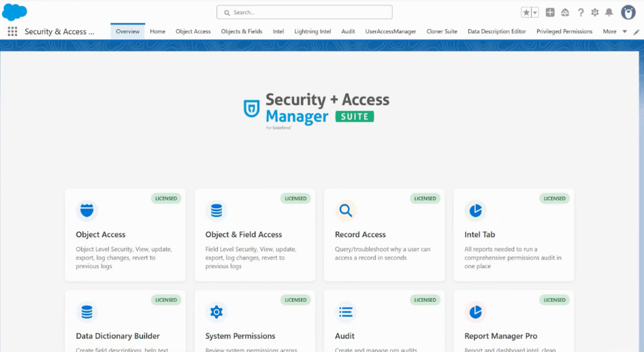Image resolution: width=644 pixels, height=352 pixels.
Task: Open the Object & Field Access card title
Action: pyautogui.click(x=244, y=234)
